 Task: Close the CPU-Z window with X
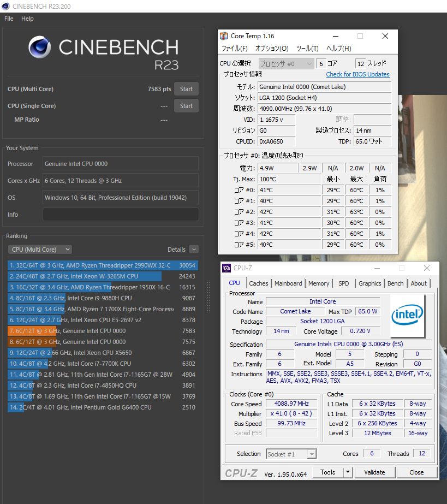[427, 268]
